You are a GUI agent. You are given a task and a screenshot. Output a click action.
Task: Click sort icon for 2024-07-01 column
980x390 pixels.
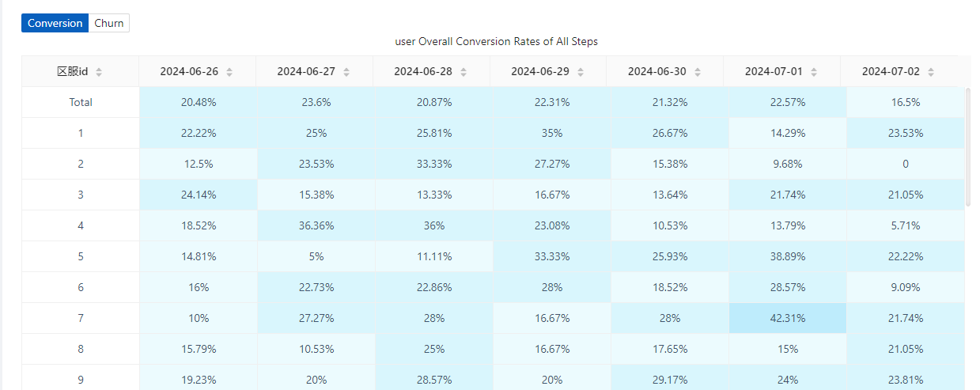pos(815,72)
